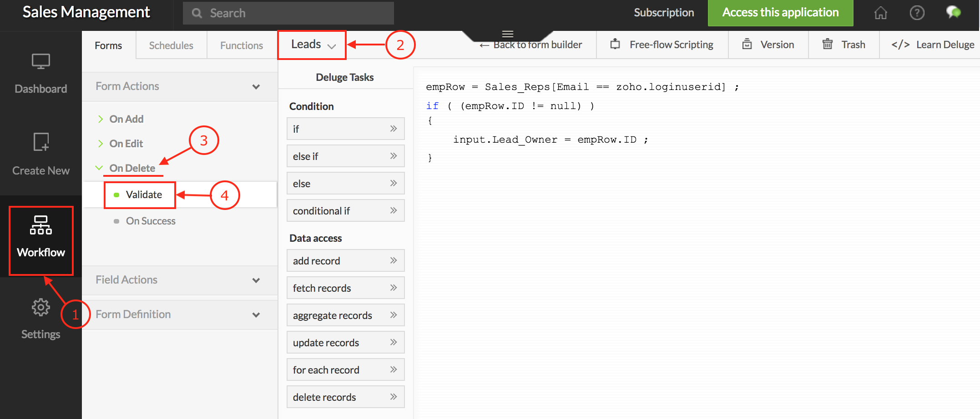980x419 pixels.
Task: Click double-chevron on conditional if task
Action: (394, 210)
